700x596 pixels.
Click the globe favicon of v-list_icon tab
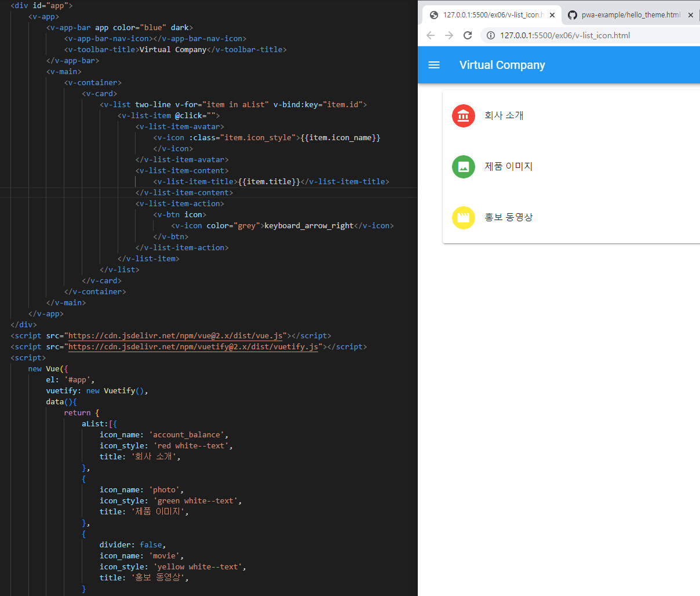pyautogui.click(x=433, y=15)
